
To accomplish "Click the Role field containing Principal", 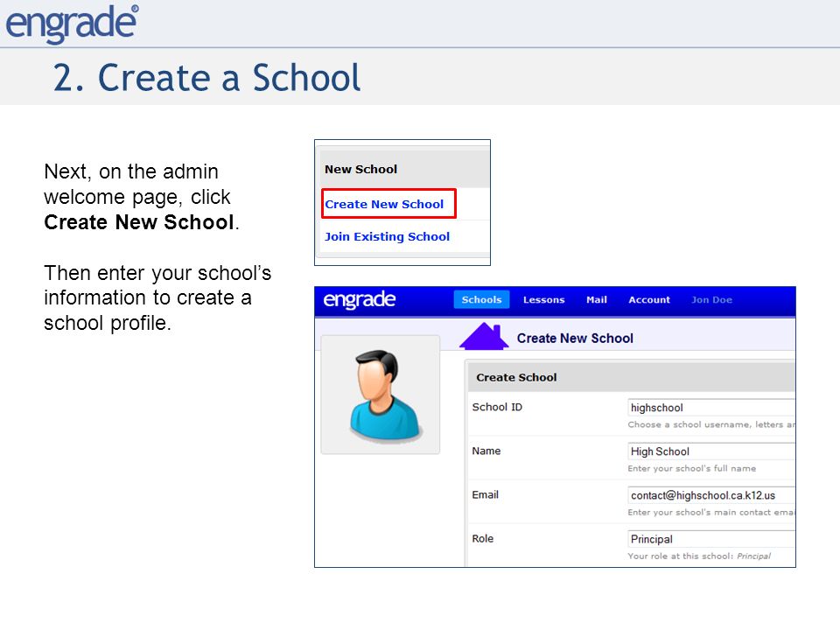I will [x=710, y=540].
